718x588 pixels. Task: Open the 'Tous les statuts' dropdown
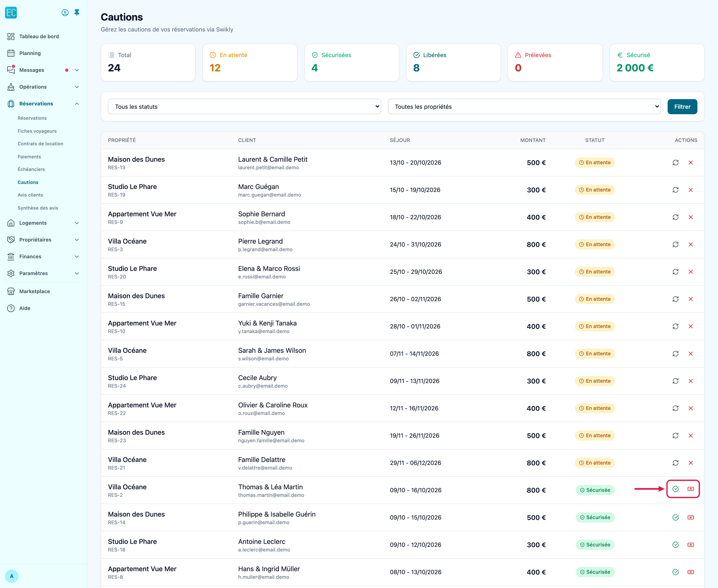(244, 107)
